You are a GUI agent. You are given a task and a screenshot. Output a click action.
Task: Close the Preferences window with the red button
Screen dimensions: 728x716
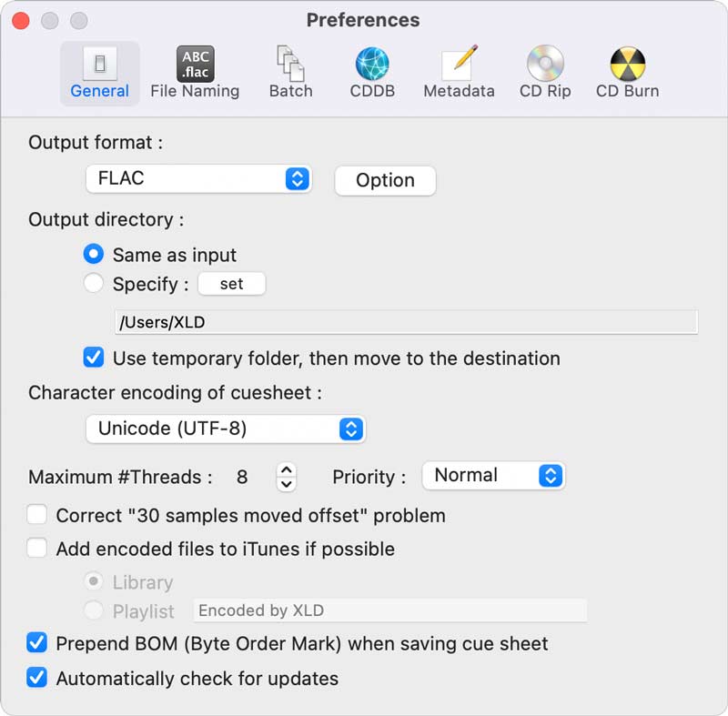(x=21, y=21)
